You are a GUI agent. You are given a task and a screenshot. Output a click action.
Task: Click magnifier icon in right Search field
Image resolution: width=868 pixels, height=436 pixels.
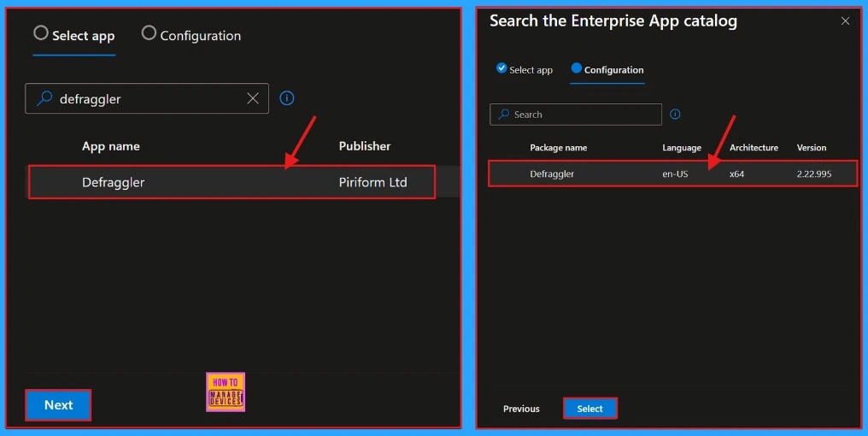coord(503,115)
